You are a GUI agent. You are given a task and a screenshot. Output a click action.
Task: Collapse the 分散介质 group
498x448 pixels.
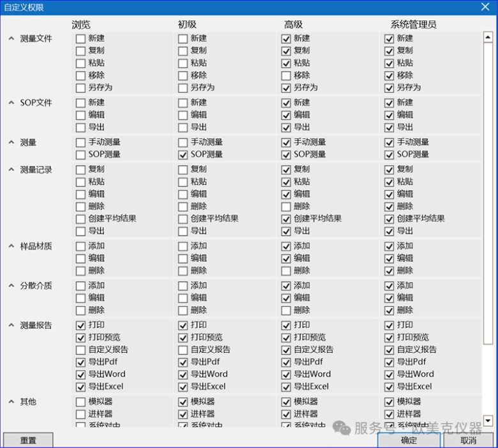[x=11, y=286]
